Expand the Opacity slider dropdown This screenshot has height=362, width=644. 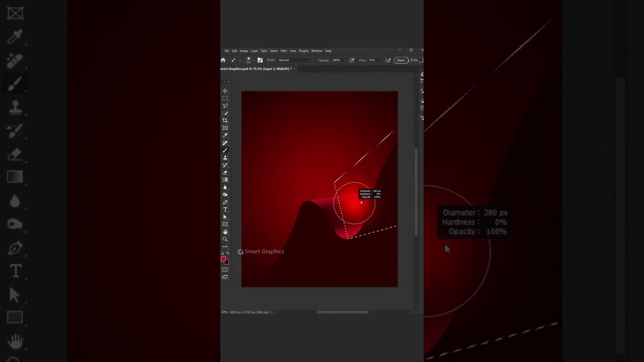[344, 60]
